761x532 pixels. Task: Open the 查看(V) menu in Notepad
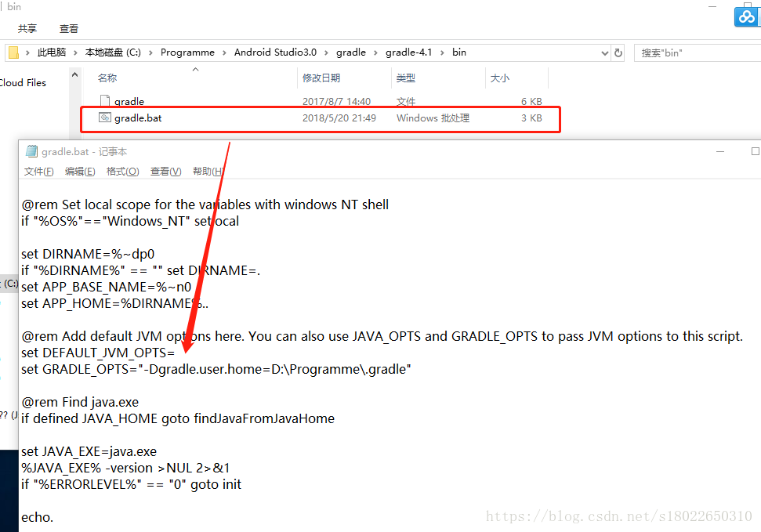coord(166,172)
